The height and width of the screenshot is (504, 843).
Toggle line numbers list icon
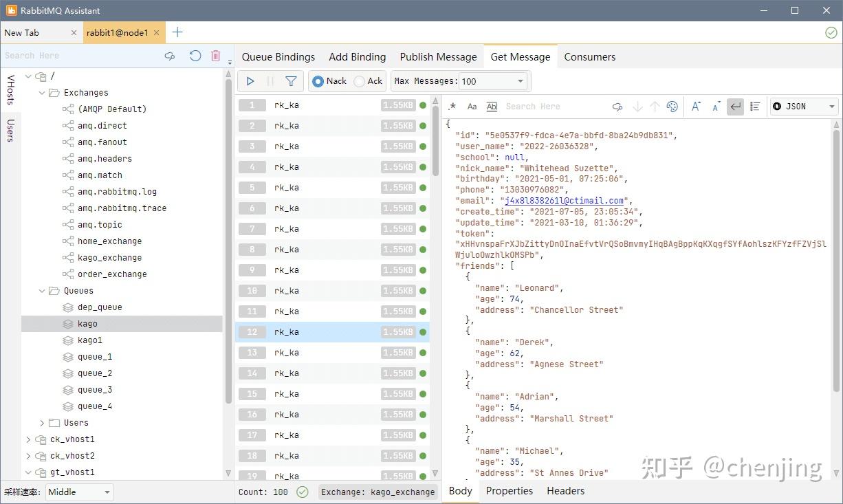pyautogui.click(x=755, y=107)
